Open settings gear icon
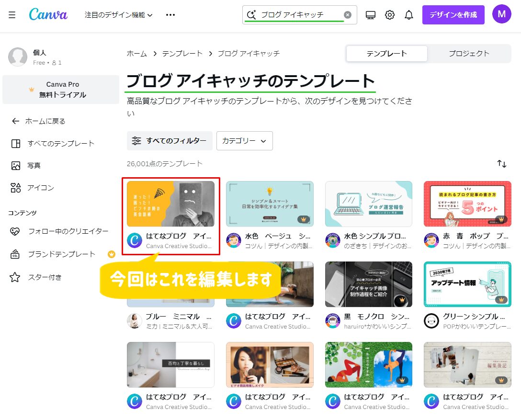This screenshot has width=521, height=420. point(390,15)
